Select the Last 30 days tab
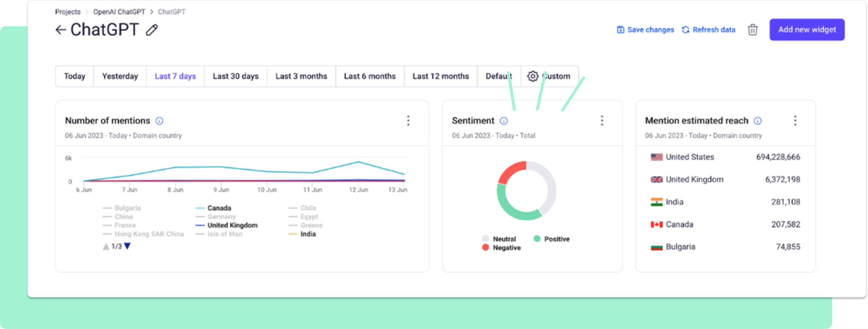This screenshot has height=329, width=868. pos(236,76)
